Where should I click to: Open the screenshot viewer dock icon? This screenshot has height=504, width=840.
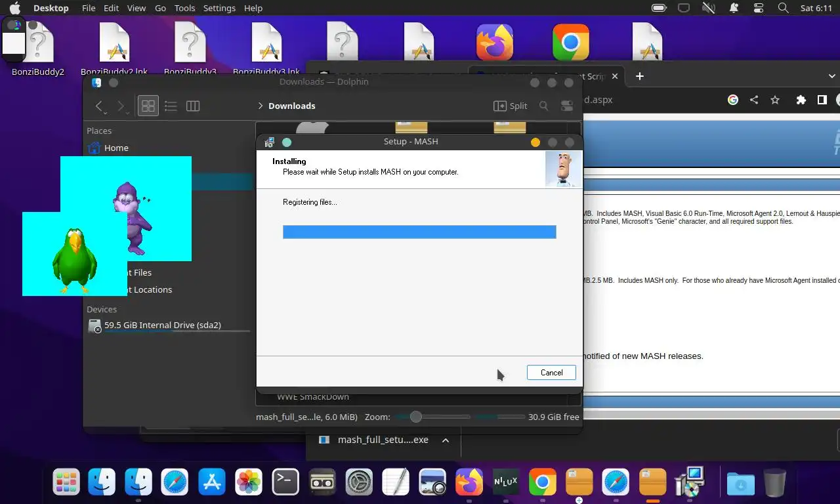(432, 482)
